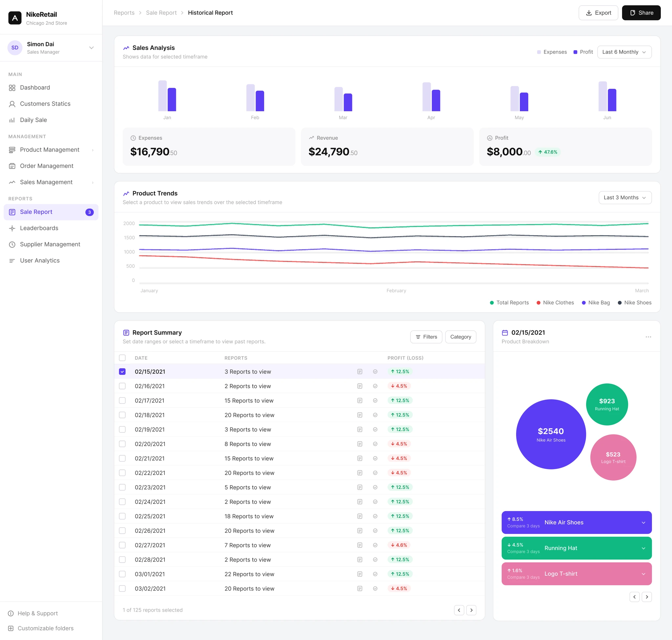Click the document icon for 02/16/2021 row

point(360,386)
